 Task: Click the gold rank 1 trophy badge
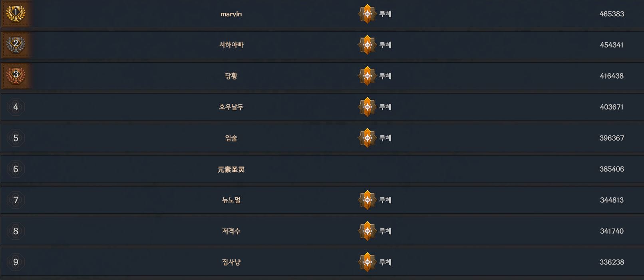pyautogui.click(x=16, y=14)
